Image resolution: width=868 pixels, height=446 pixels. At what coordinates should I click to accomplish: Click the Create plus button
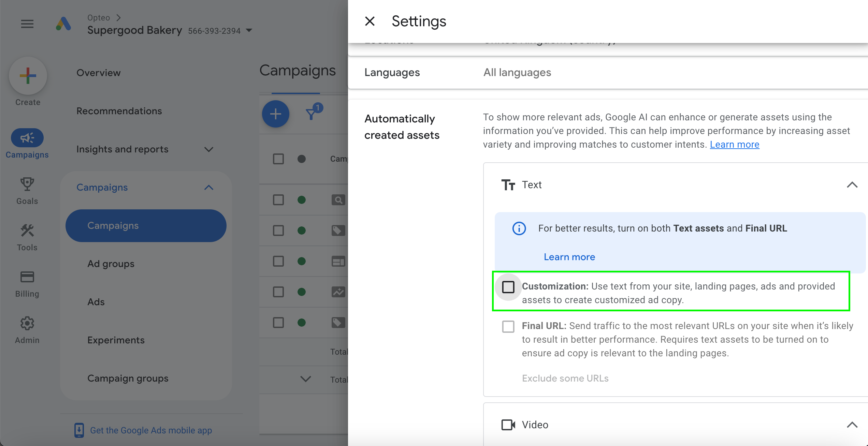coord(28,76)
